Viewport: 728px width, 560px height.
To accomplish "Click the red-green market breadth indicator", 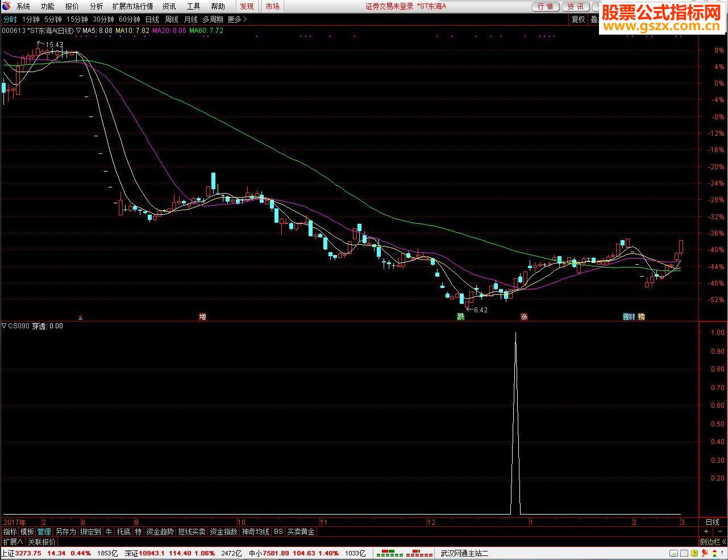I will tap(405, 553).
